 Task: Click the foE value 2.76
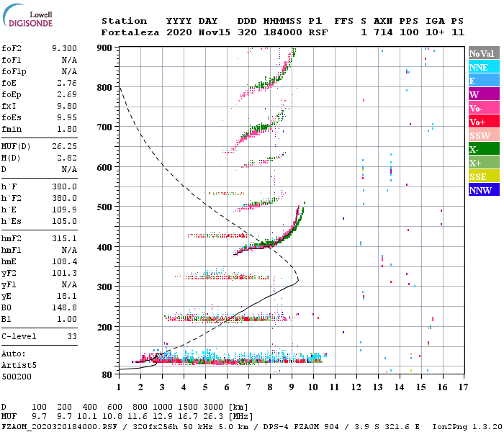(x=67, y=83)
